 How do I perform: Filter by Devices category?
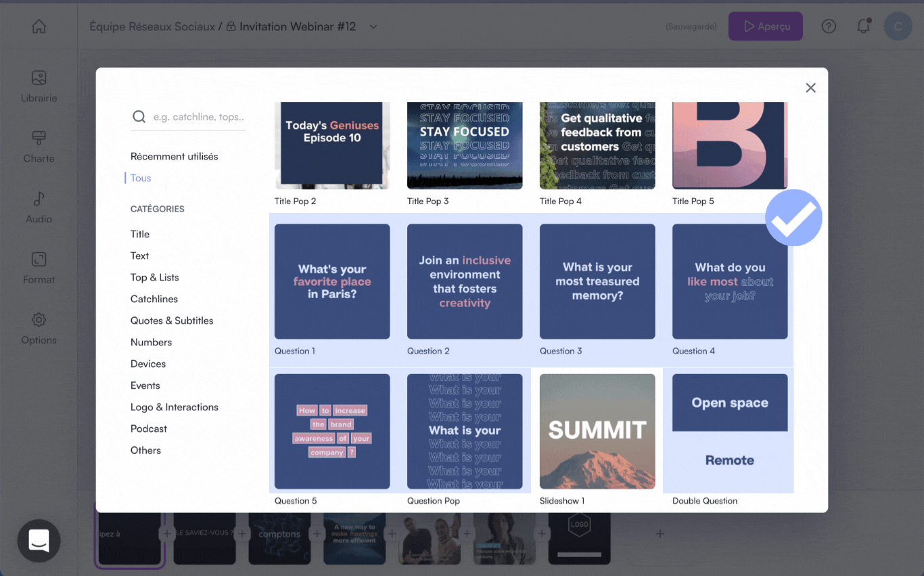[148, 364]
